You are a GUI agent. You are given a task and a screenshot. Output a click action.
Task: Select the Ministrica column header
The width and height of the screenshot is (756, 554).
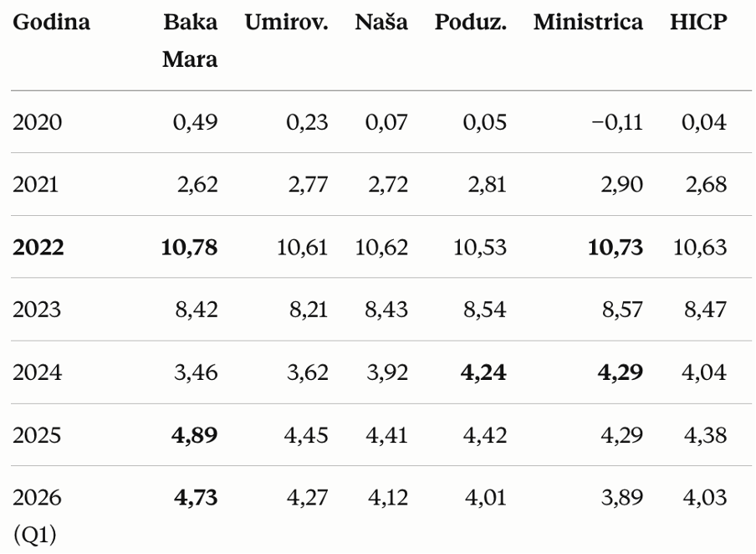click(x=588, y=23)
